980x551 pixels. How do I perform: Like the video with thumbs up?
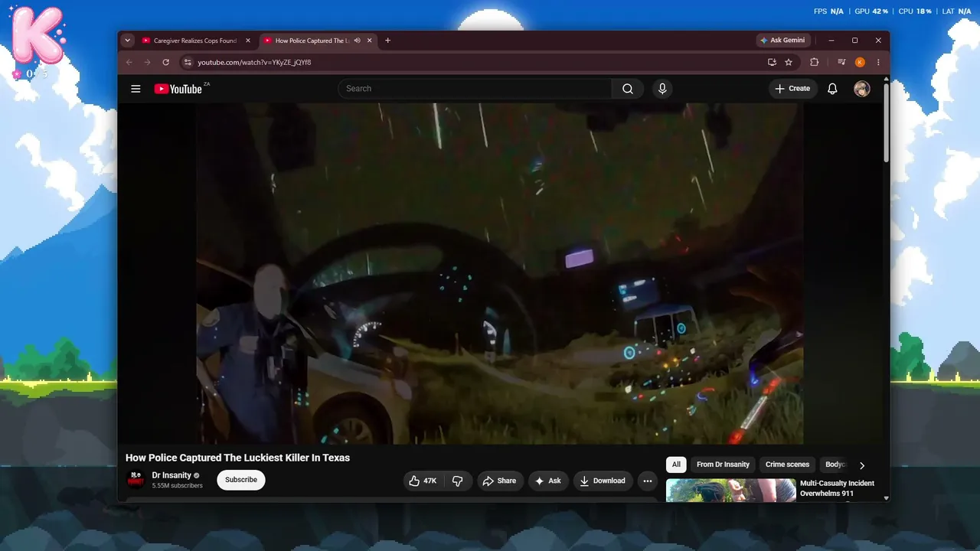click(x=423, y=481)
